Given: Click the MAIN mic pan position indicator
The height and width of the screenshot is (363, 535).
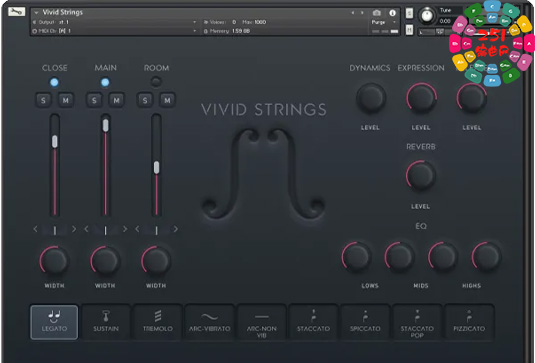Looking at the screenshot, I should [x=105, y=231].
